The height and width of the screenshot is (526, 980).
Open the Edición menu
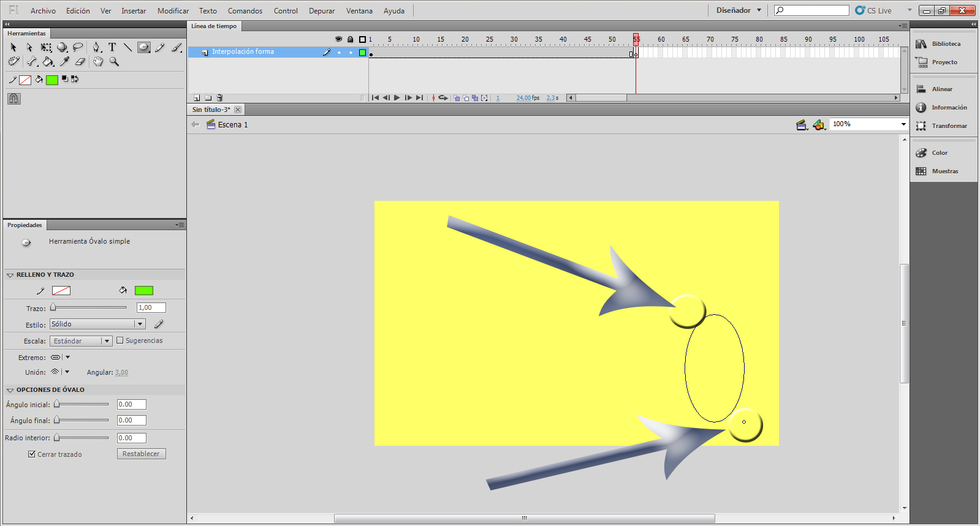coord(78,11)
